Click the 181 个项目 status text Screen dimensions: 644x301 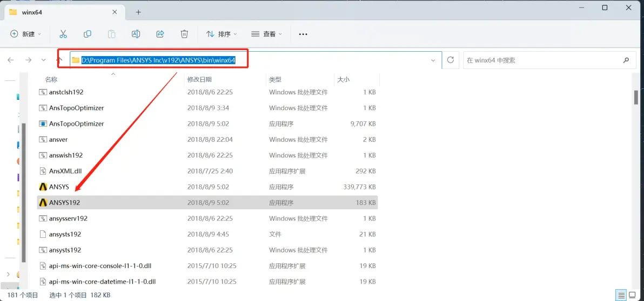tap(23, 295)
